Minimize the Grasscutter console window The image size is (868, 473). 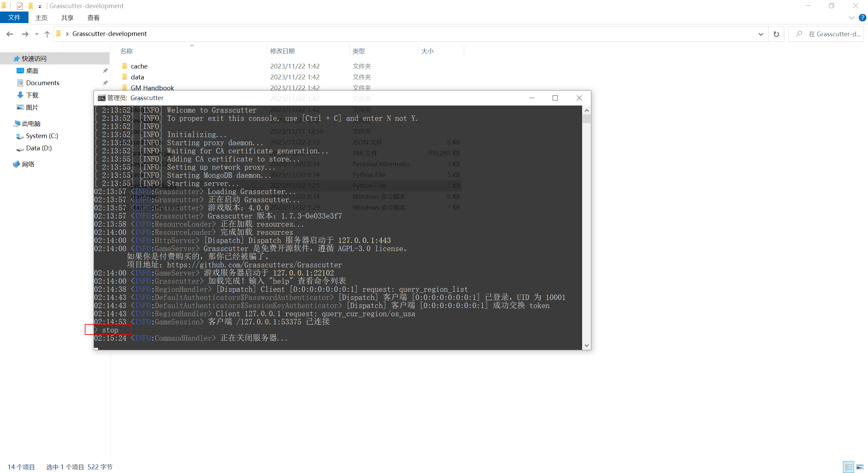[x=532, y=98]
